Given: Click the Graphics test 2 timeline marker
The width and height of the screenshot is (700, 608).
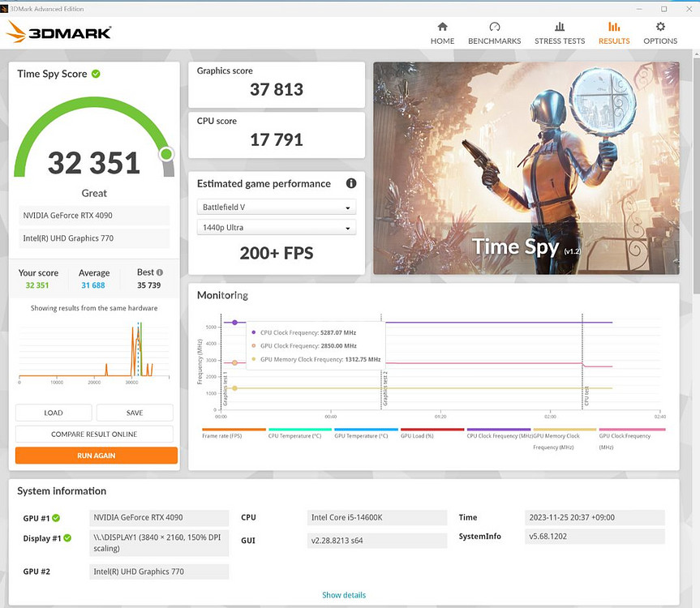Looking at the screenshot, I should click(384, 389).
